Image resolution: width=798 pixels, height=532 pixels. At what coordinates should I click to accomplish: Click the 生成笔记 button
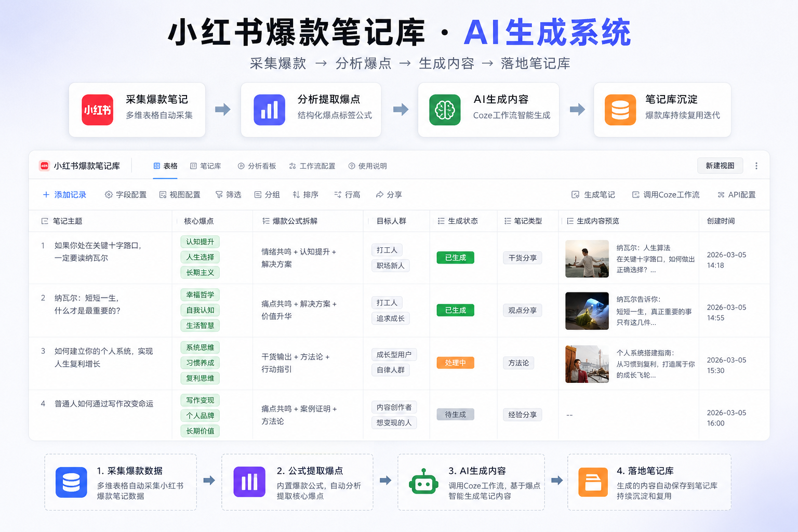pos(593,195)
